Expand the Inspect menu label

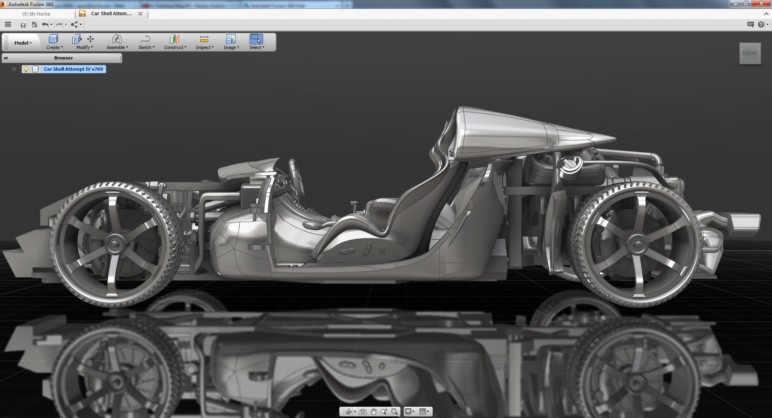pyautogui.click(x=205, y=47)
